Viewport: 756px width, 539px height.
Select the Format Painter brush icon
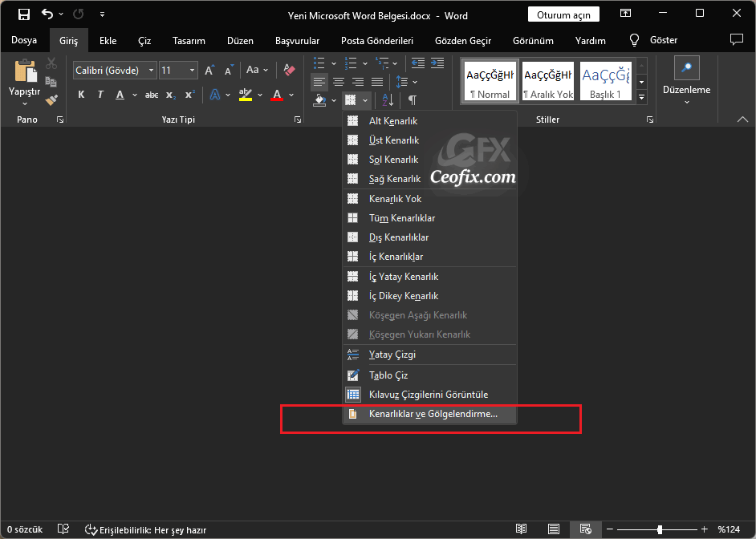tap(51, 100)
